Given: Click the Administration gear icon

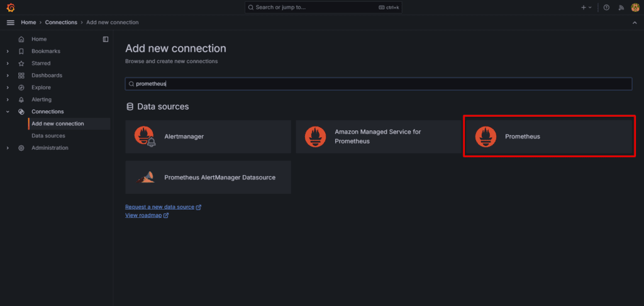Looking at the screenshot, I should [x=21, y=148].
